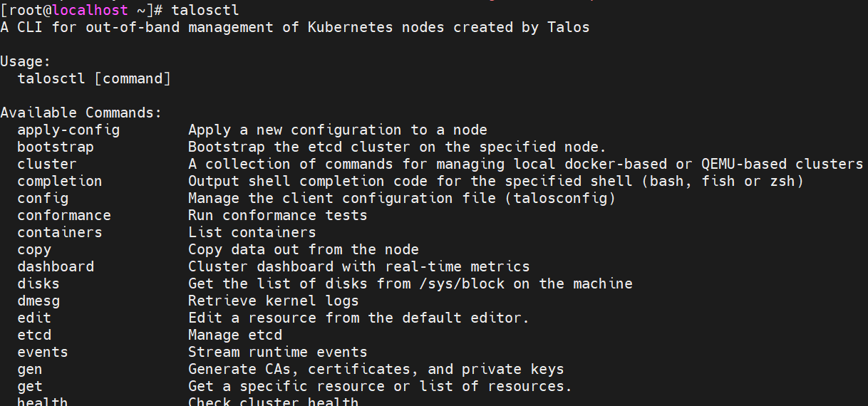Click the cluster command name
The width and height of the screenshot is (868, 406).
click(x=47, y=165)
